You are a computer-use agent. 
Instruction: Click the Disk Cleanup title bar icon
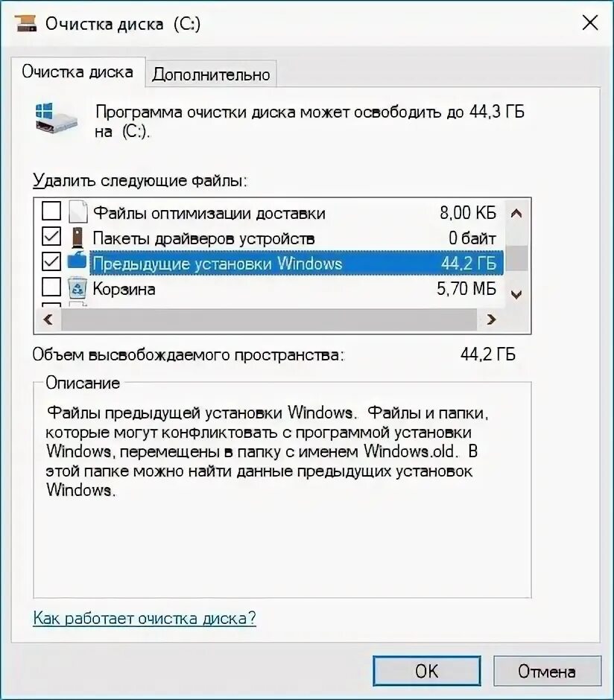pyautogui.click(x=25, y=23)
